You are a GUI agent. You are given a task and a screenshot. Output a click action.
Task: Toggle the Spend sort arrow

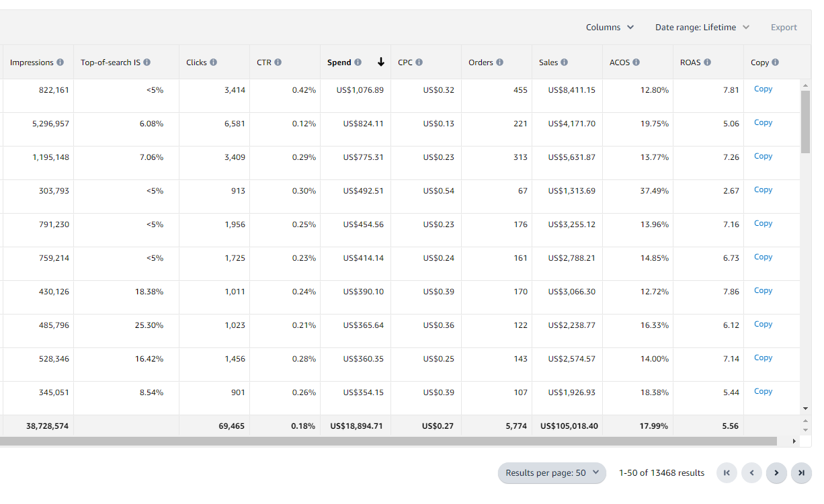(381, 62)
